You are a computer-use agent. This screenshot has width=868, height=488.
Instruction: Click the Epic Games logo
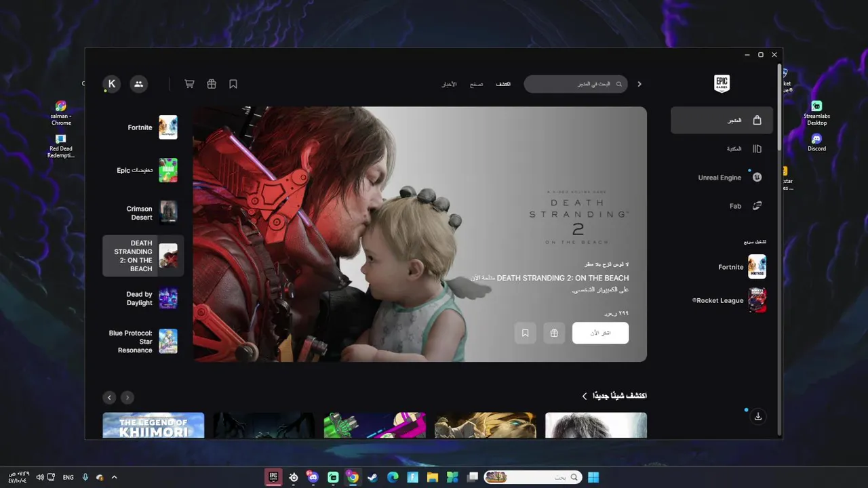pos(722,84)
